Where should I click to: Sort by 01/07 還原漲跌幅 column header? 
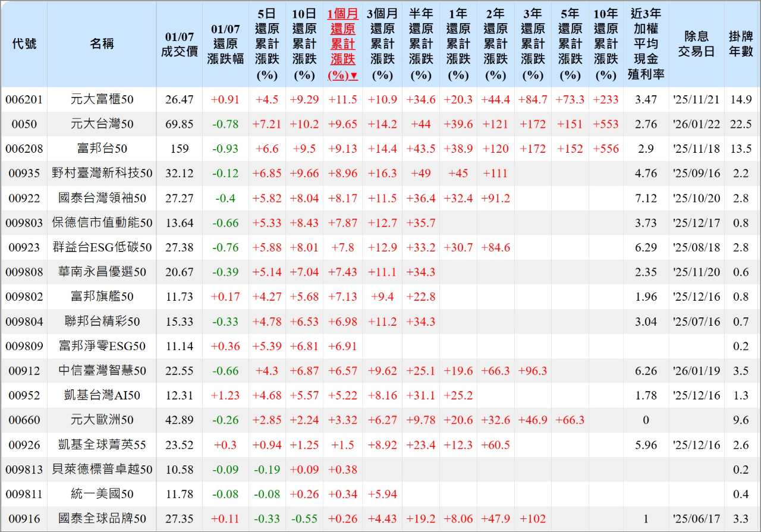[x=226, y=44]
